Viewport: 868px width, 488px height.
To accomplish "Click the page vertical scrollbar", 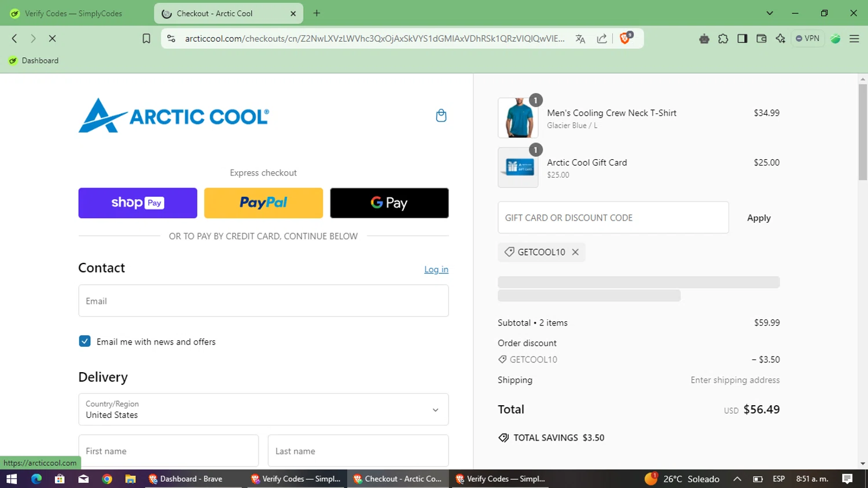I will click(x=863, y=132).
